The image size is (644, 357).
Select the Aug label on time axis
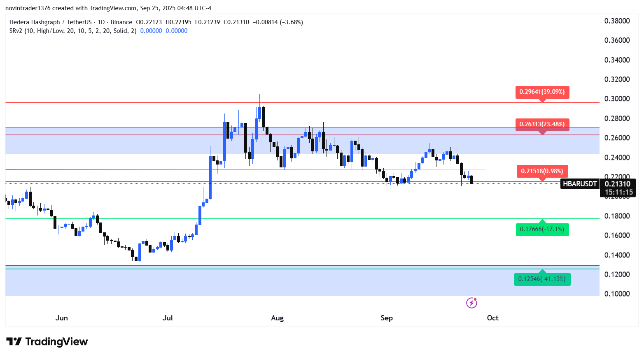(x=277, y=318)
